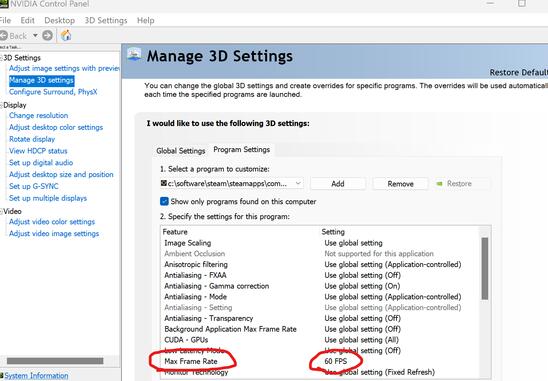Collapse the Display tree node
The height and width of the screenshot is (381, 548).
(1, 105)
